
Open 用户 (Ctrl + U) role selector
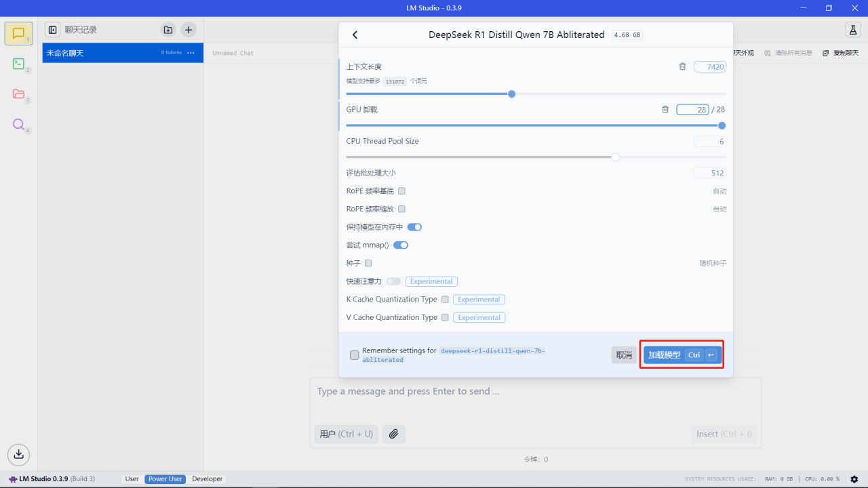tap(347, 434)
